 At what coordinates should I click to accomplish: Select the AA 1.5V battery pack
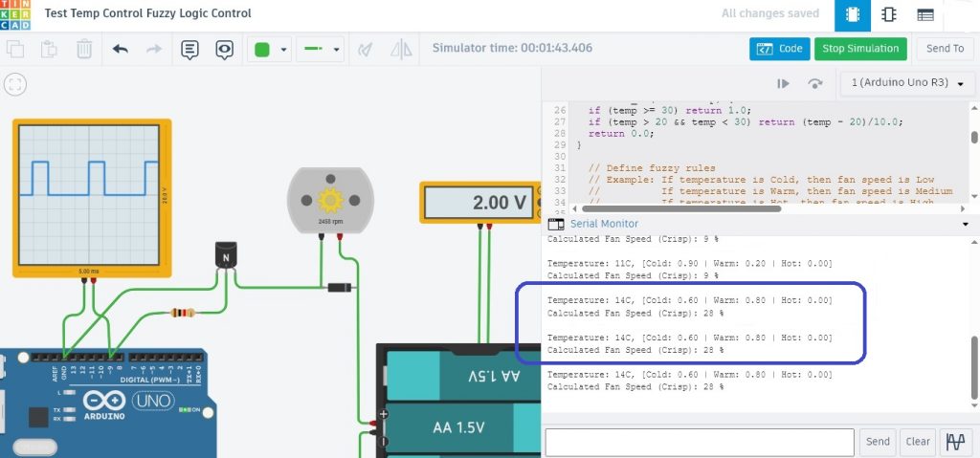pyautogui.click(x=459, y=401)
